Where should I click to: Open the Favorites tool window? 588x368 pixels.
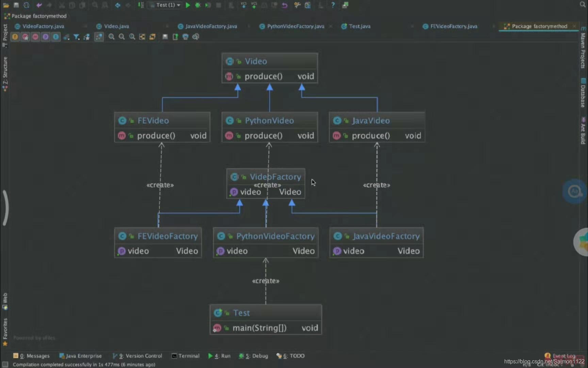pyautogui.click(x=5, y=332)
